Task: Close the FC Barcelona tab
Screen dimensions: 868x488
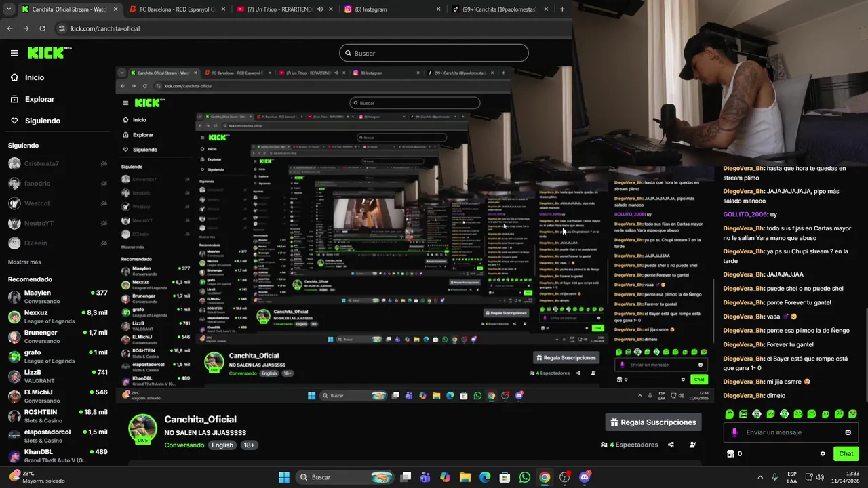Action: (223, 9)
